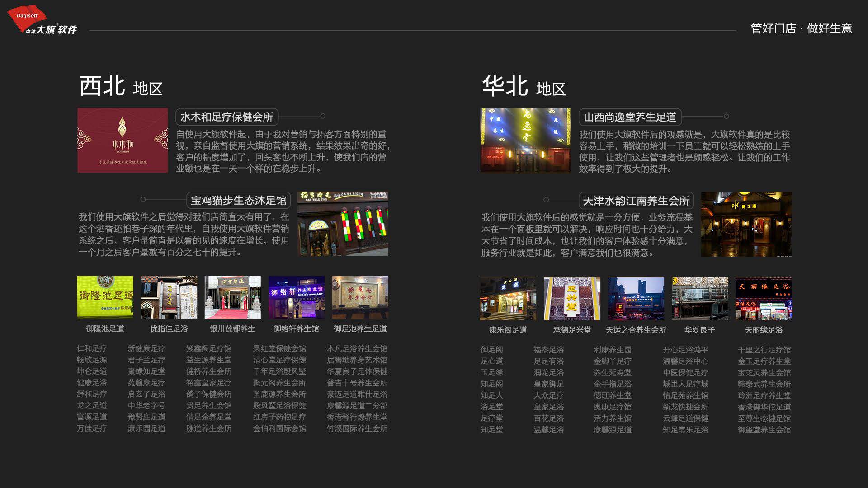868x488 pixels.
Task: Select 福泰足浴 list entry
Action: coord(548,350)
